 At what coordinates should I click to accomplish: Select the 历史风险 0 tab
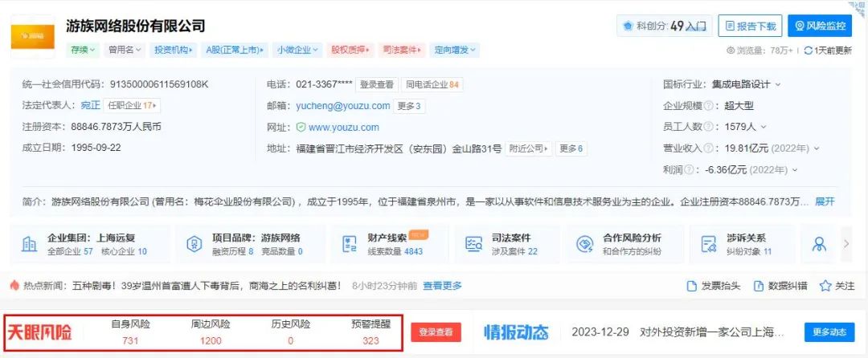point(291,332)
